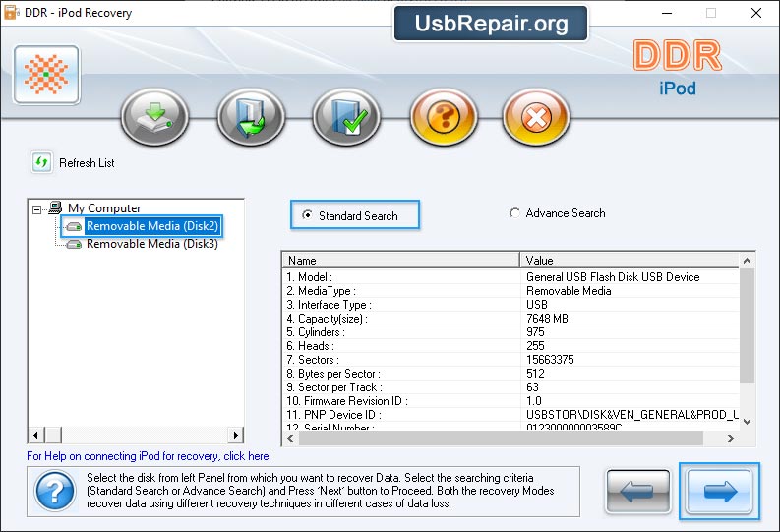Minimize the DDR iPod Recovery window

coord(667,13)
